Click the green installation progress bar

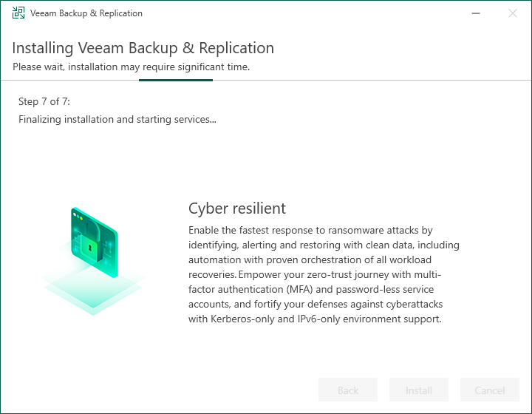click(176, 80)
